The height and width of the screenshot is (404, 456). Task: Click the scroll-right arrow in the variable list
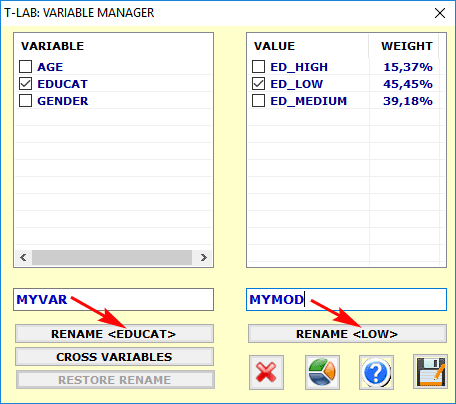point(203,257)
